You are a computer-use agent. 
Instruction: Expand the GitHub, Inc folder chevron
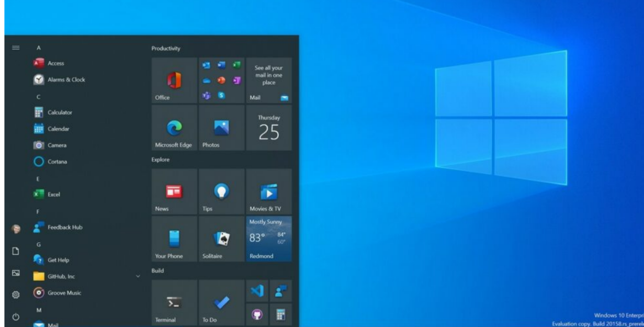138,276
